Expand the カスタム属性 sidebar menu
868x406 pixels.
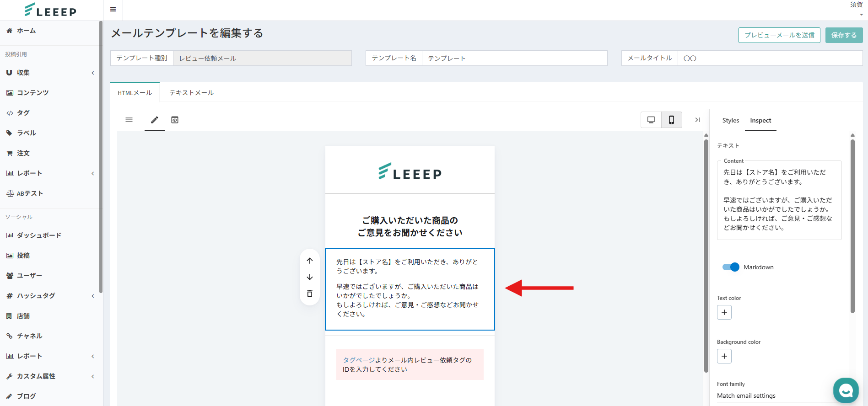[x=49, y=376]
